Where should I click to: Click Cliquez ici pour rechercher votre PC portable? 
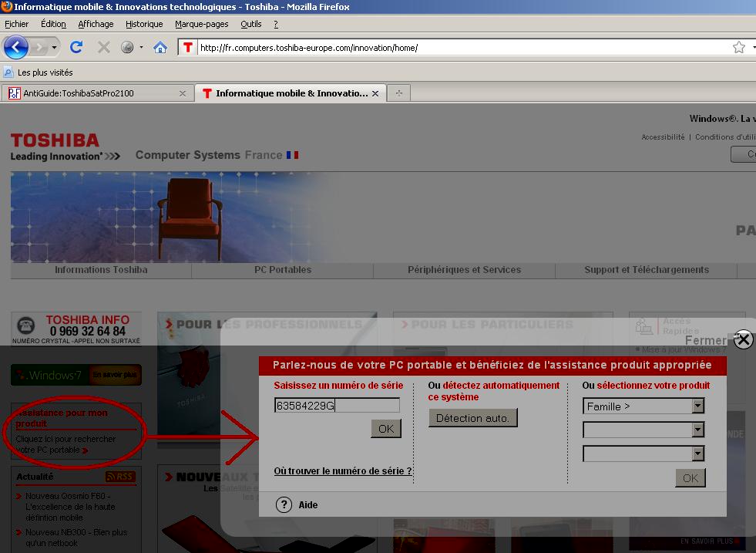[66, 444]
